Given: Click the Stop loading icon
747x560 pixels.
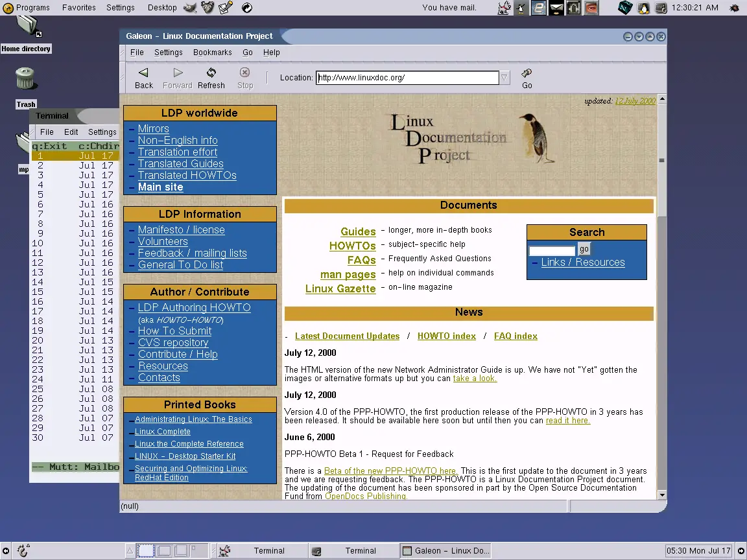Looking at the screenshot, I should 245,78.
